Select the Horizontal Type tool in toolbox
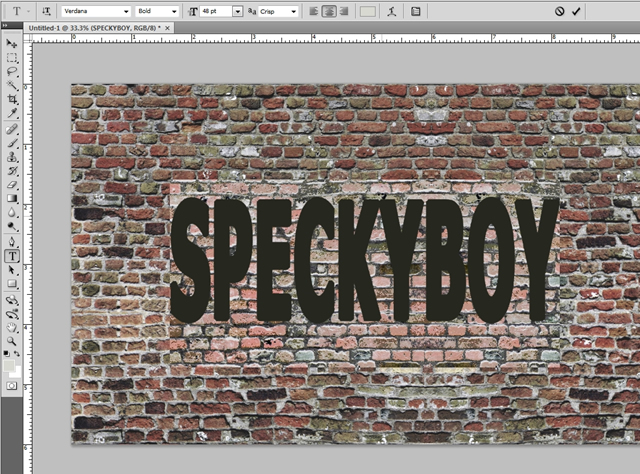 12,256
